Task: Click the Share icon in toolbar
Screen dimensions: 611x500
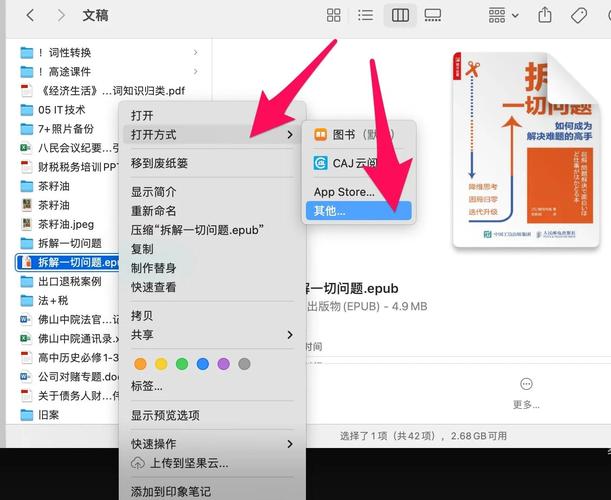Action: coord(545,15)
